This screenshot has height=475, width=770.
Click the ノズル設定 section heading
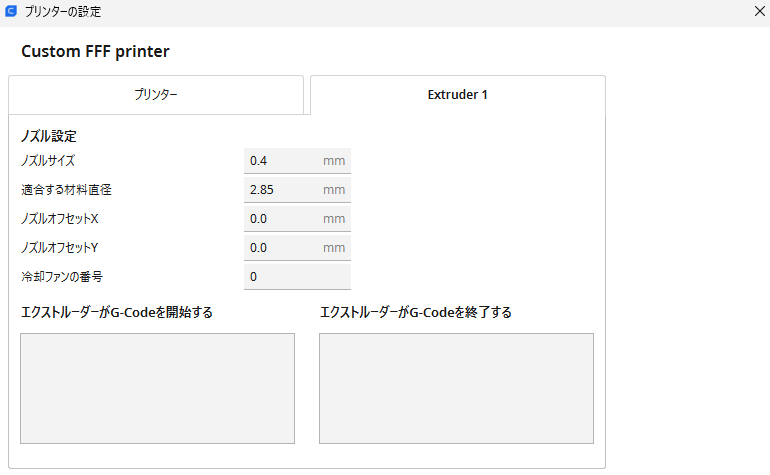(49, 135)
